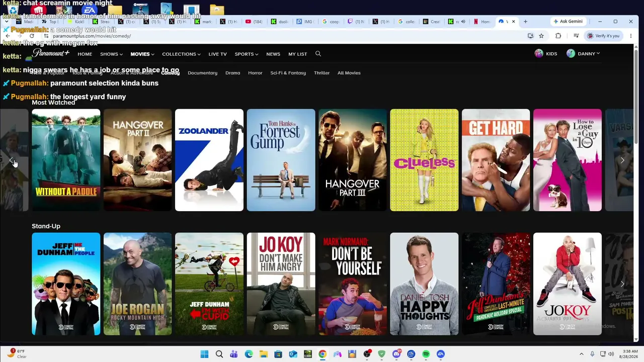Advance the Stand-Up carousel right

point(622,284)
